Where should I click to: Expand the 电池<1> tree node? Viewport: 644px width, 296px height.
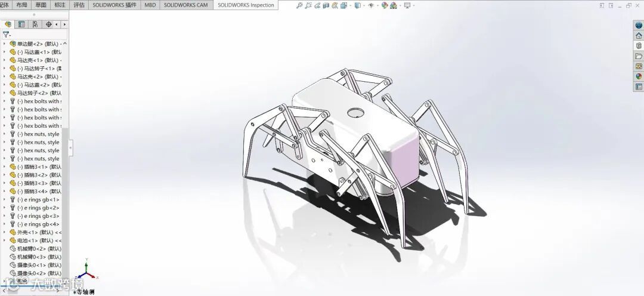click(5, 240)
